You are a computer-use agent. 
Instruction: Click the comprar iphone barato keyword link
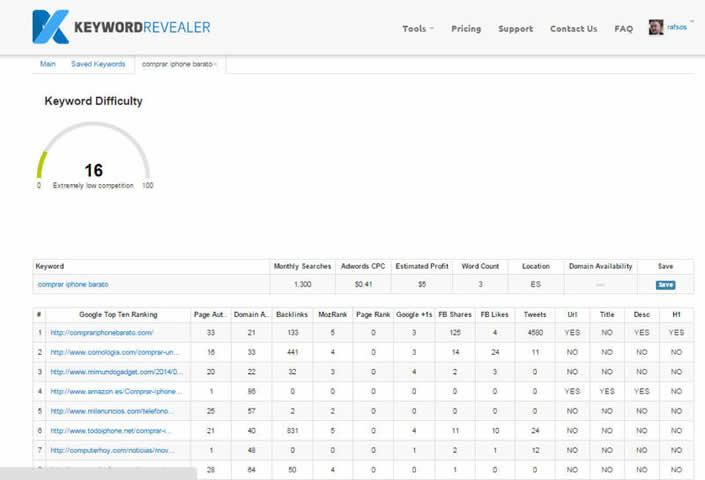[x=73, y=284]
